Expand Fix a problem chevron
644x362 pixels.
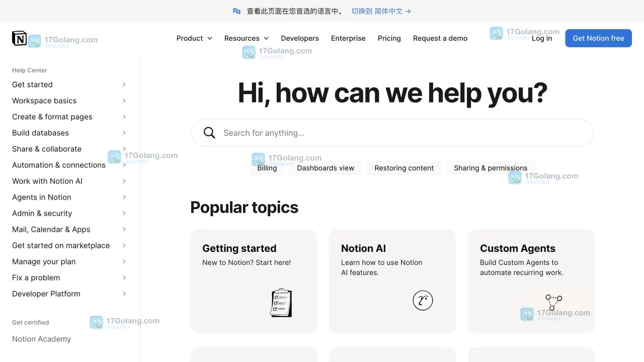point(124,278)
